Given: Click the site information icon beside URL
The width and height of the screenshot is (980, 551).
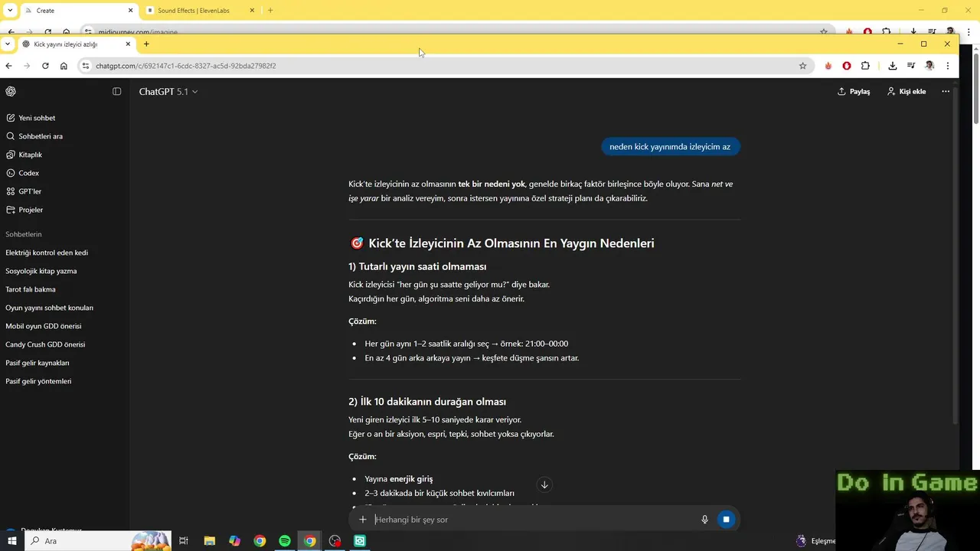Looking at the screenshot, I should click(x=86, y=66).
